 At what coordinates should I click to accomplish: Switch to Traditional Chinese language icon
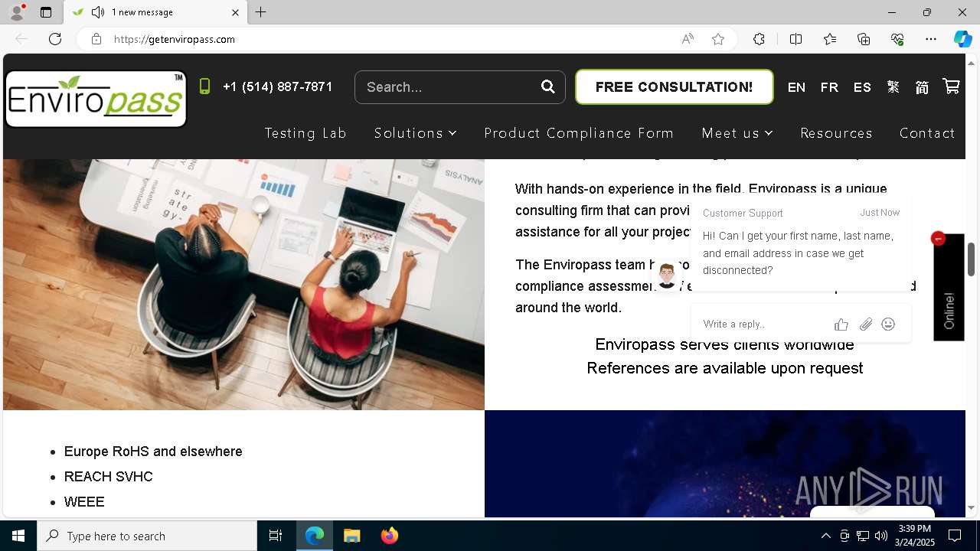pyautogui.click(x=893, y=87)
